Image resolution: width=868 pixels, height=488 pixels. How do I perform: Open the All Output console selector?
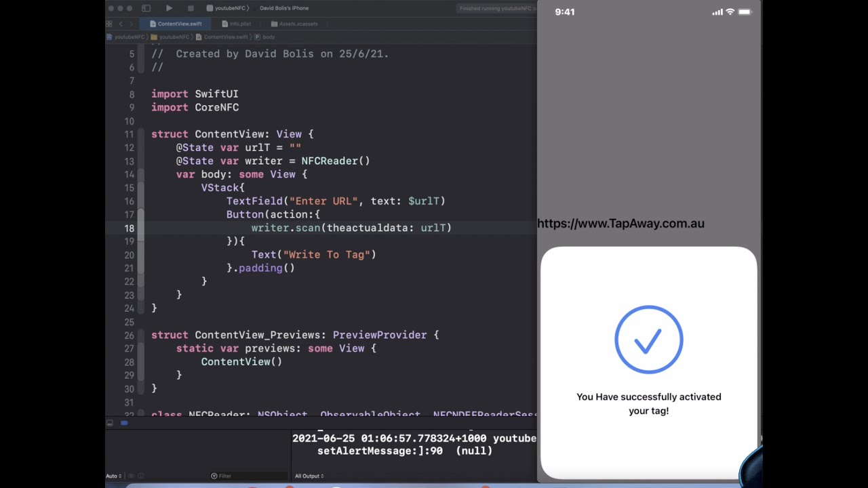(309, 476)
